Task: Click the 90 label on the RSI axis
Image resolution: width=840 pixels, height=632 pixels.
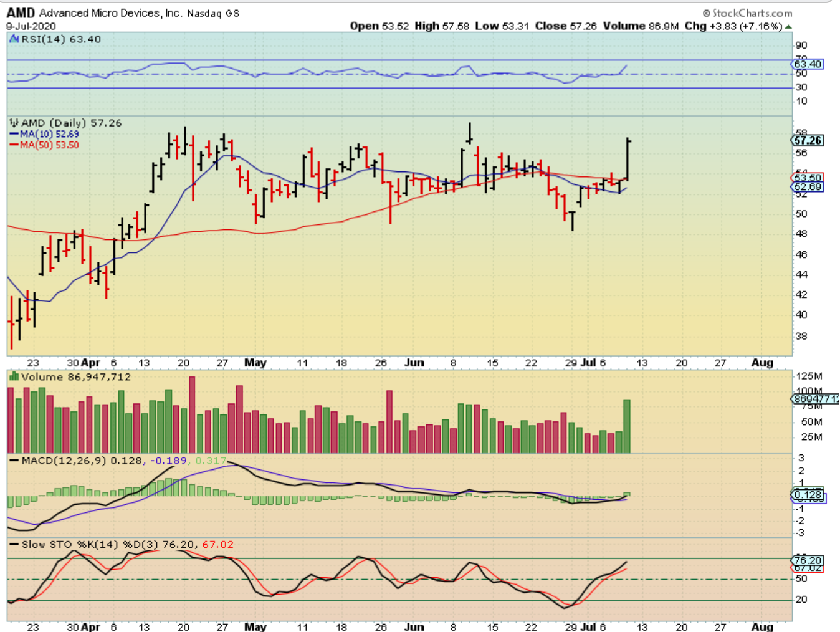Action: coord(801,45)
